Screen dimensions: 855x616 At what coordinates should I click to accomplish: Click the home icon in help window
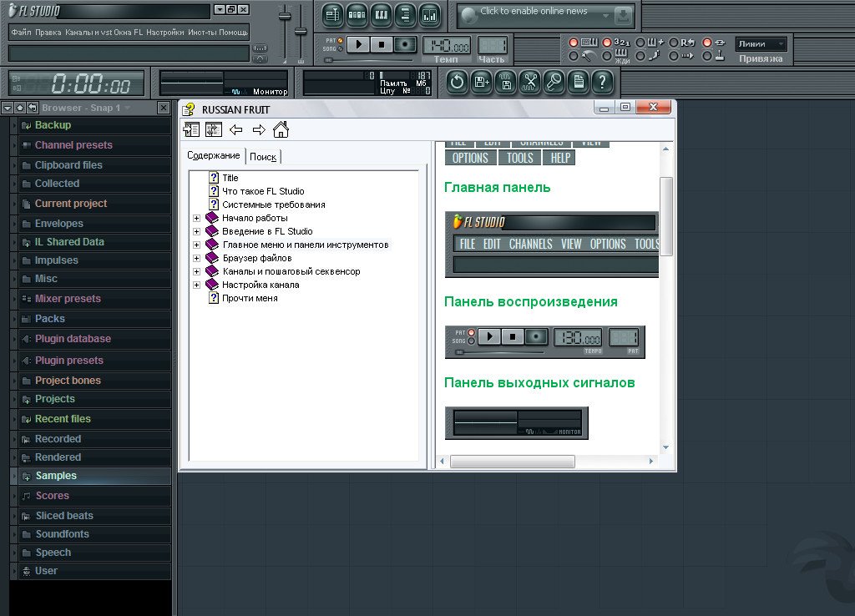(x=281, y=129)
